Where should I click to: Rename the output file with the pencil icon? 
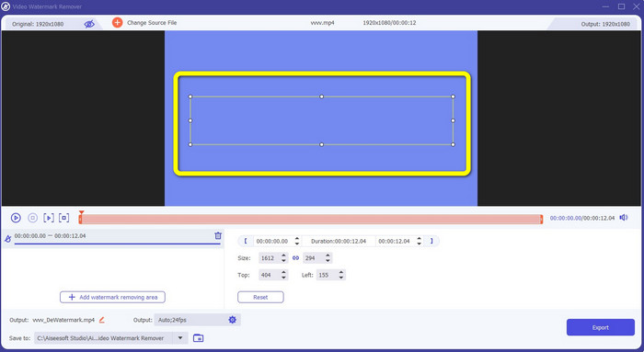pos(101,320)
